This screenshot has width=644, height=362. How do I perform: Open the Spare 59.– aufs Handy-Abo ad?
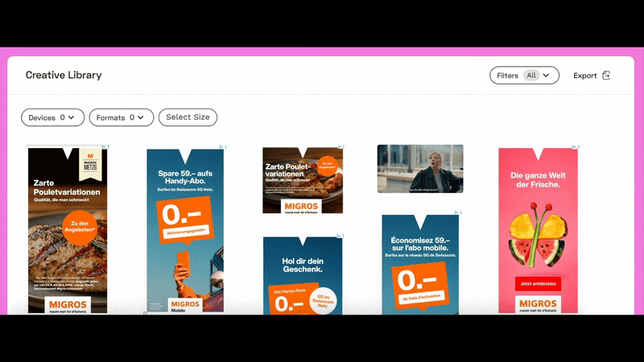pos(185,230)
